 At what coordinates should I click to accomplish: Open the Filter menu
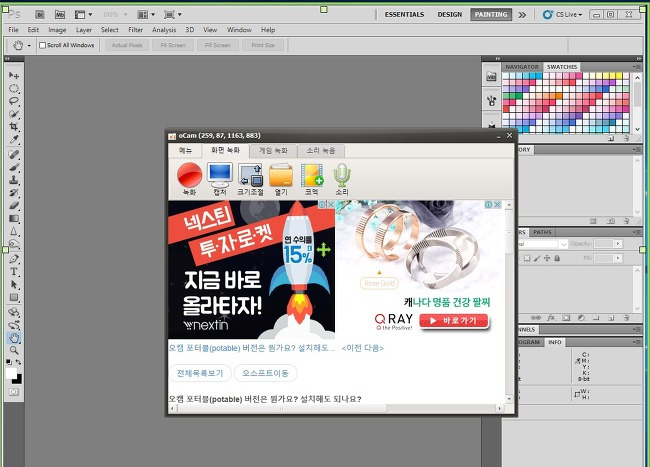[136, 30]
